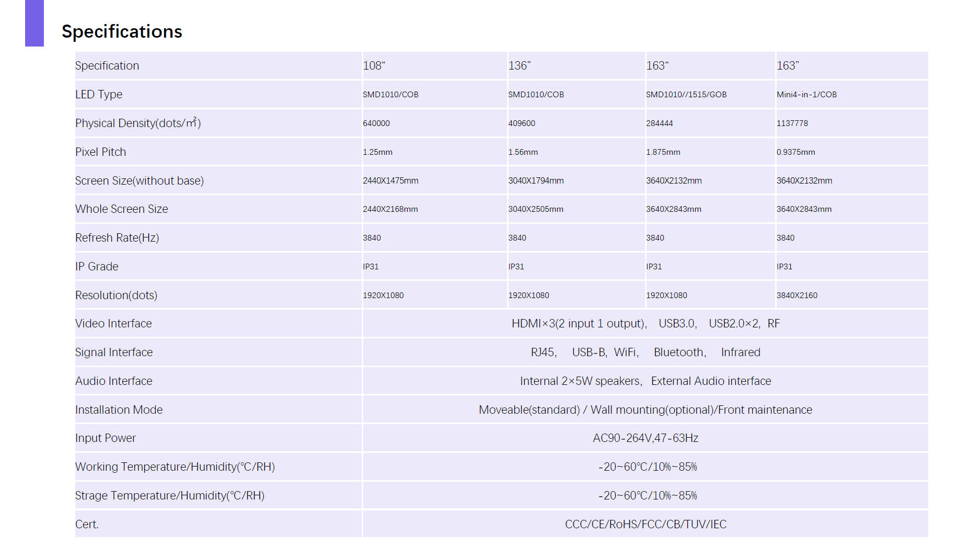Click the SMD1010//1515/GOB cell

(686, 95)
